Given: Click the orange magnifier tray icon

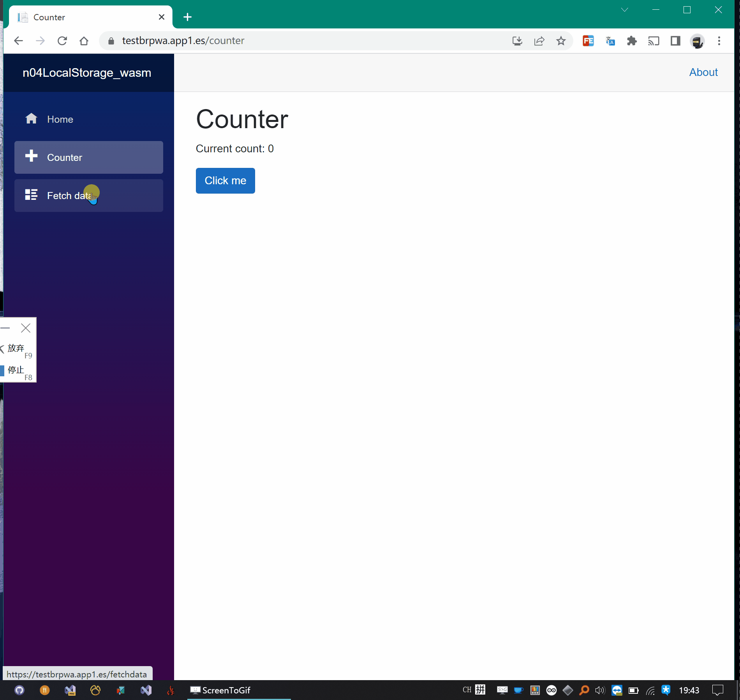Looking at the screenshot, I should [x=584, y=690].
